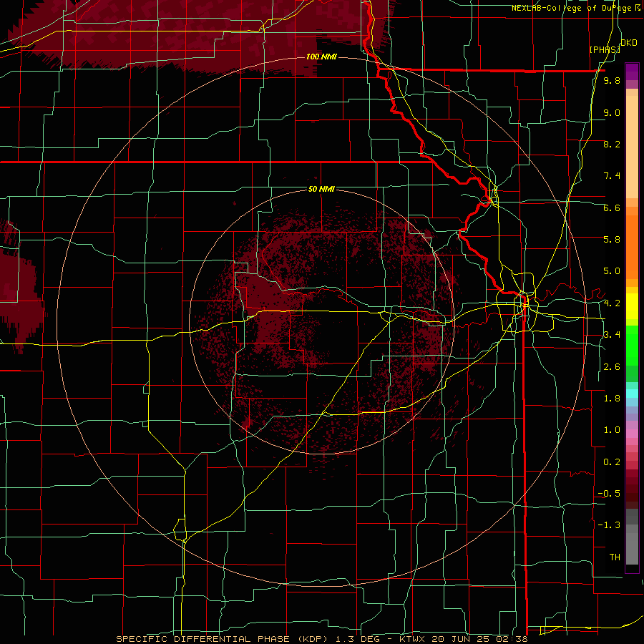644x644 pixels.
Task: Click the OKD label near the legend
Action: (x=629, y=43)
